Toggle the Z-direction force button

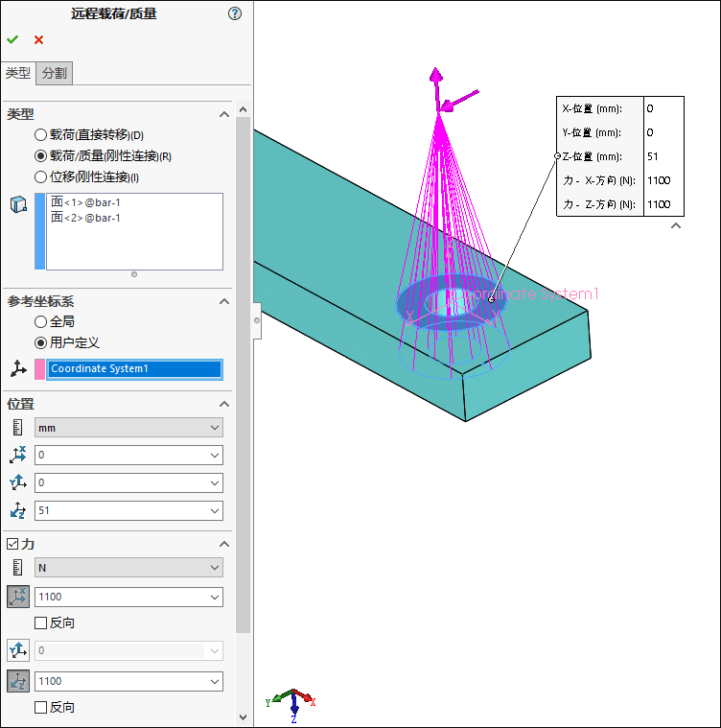point(18,681)
